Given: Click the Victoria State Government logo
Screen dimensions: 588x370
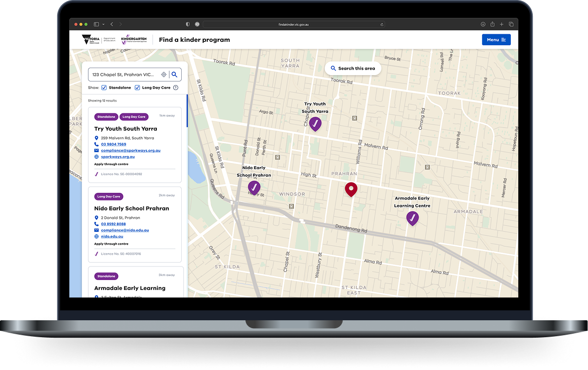Looking at the screenshot, I should (91, 40).
